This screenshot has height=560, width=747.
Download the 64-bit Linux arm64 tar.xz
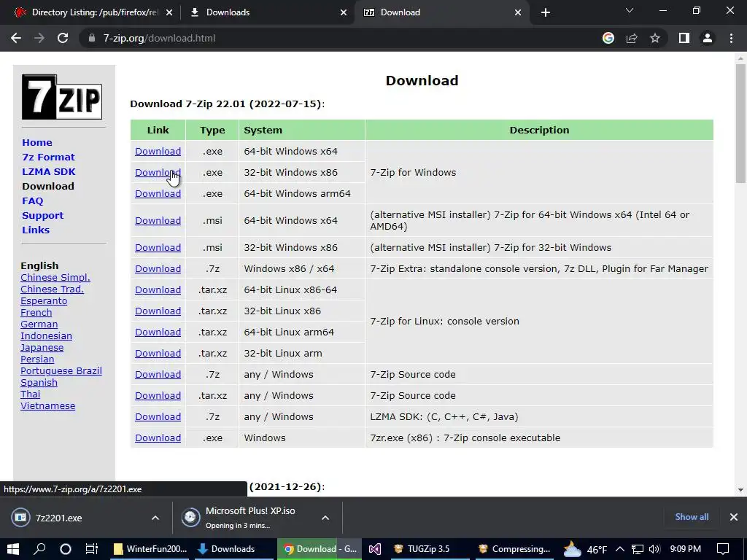coord(158,332)
